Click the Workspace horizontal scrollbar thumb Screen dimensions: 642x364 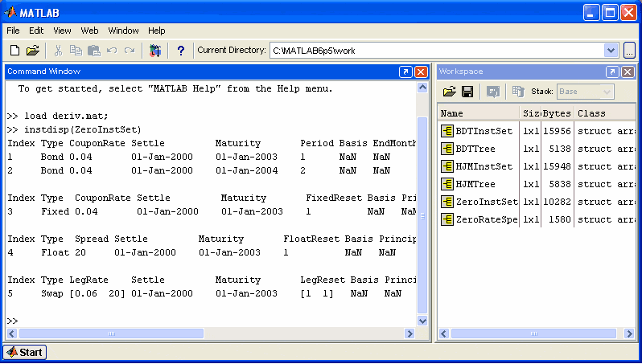tap(534, 333)
